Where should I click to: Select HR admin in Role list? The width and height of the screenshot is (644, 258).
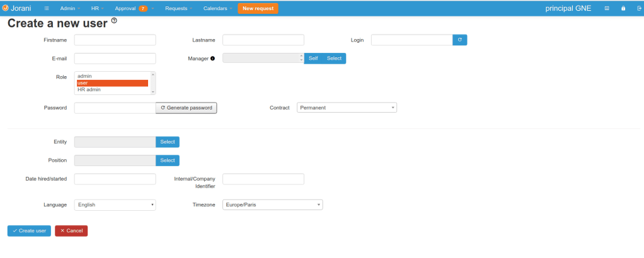pyautogui.click(x=89, y=90)
